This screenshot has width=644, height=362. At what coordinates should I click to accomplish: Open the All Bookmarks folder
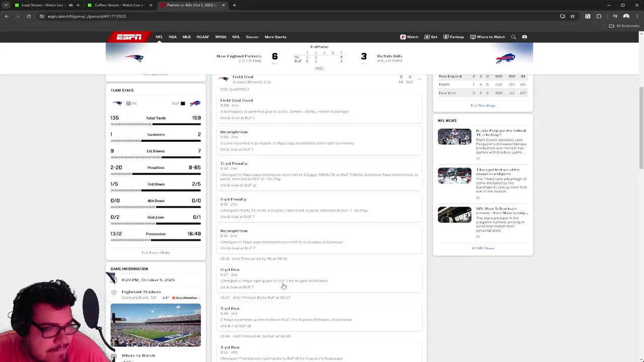coord(624,26)
